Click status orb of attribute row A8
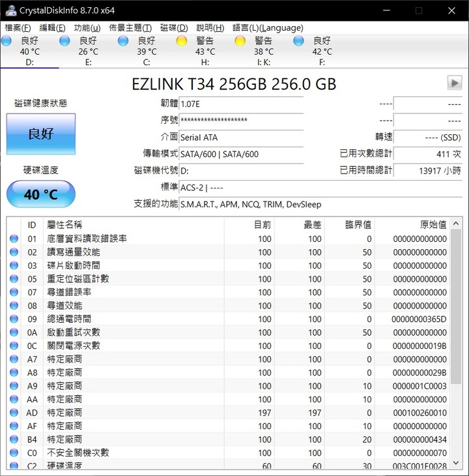 pos(14,372)
